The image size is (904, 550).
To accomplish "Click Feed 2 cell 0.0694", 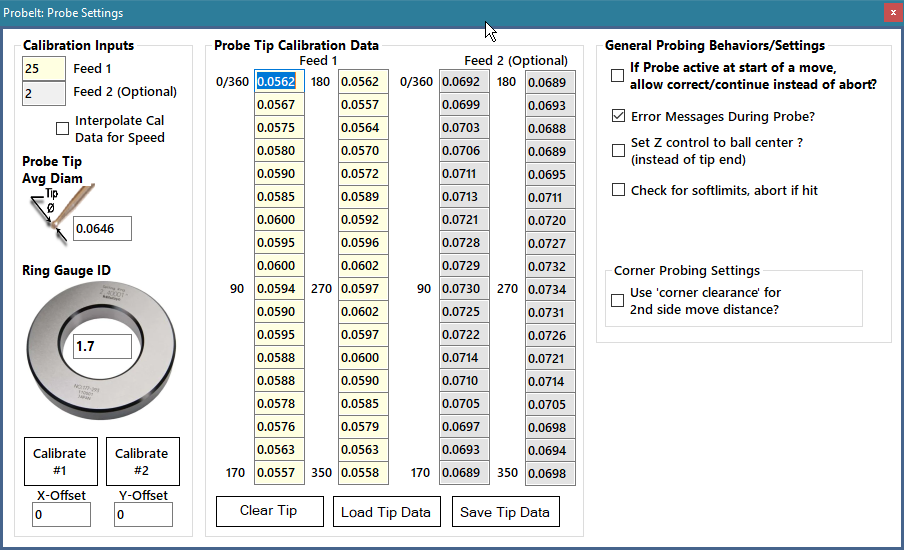I will [x=551, y=451].
